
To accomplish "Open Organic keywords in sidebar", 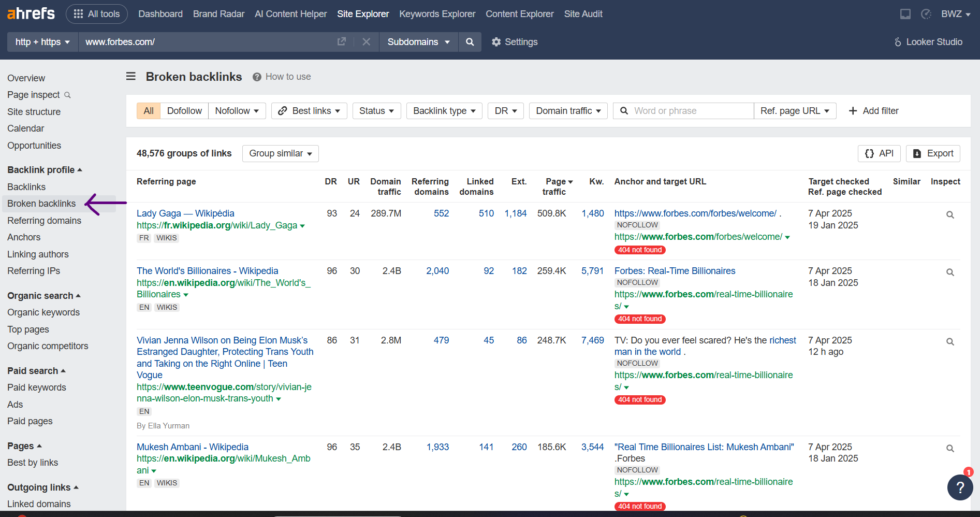I will (x=43, y=312).
